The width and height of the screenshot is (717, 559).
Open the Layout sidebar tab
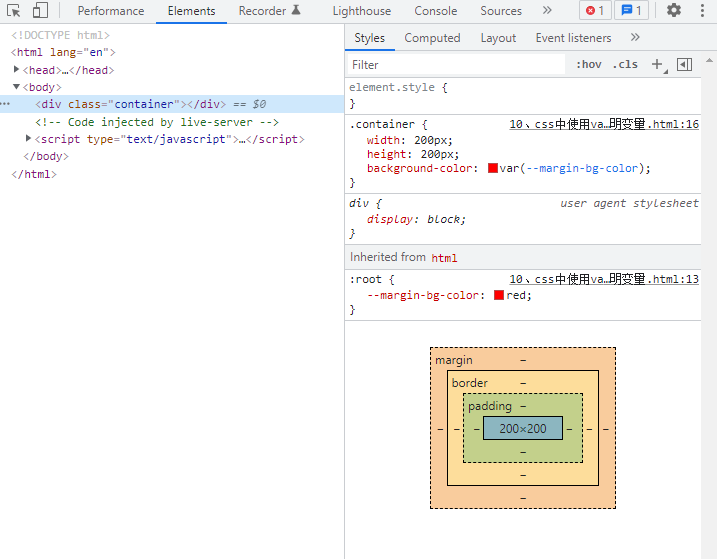[498, 38]
